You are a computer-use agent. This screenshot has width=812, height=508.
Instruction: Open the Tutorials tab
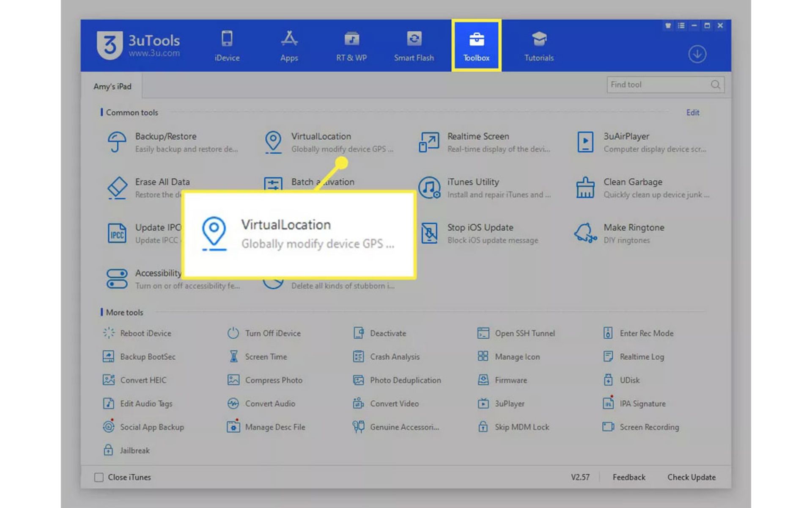coord(539,46)
